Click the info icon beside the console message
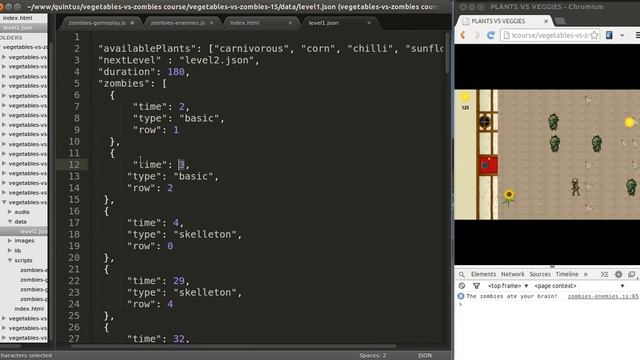 461,296
